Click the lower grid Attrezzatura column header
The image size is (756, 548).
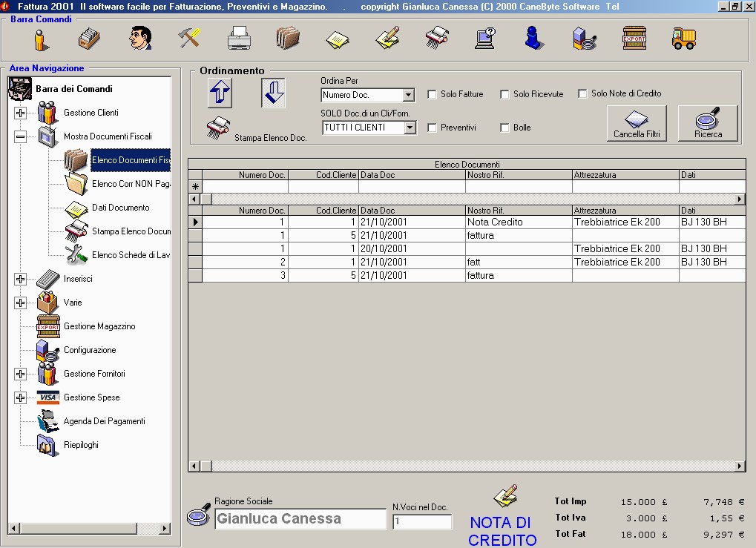[x=625, y=211]
